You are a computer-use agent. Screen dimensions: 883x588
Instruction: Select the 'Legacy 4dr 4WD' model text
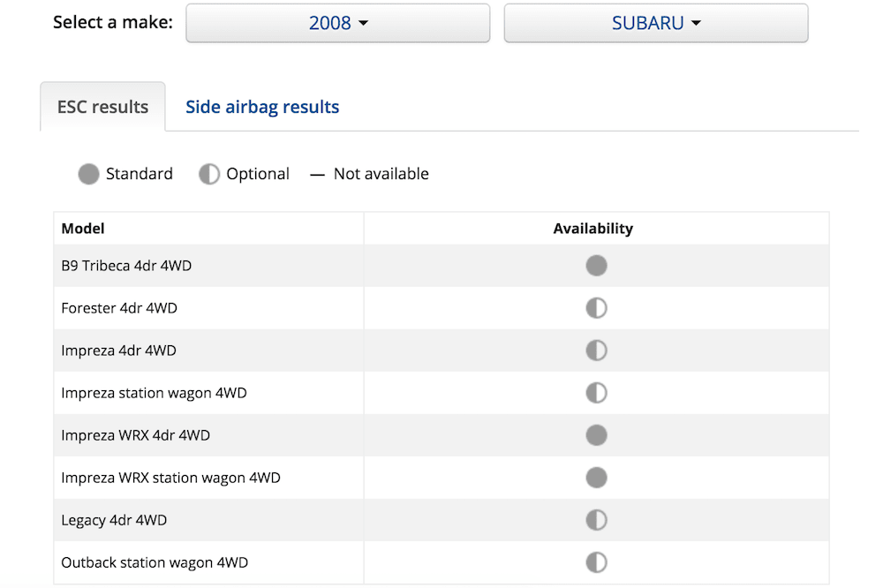coord(114,520)
